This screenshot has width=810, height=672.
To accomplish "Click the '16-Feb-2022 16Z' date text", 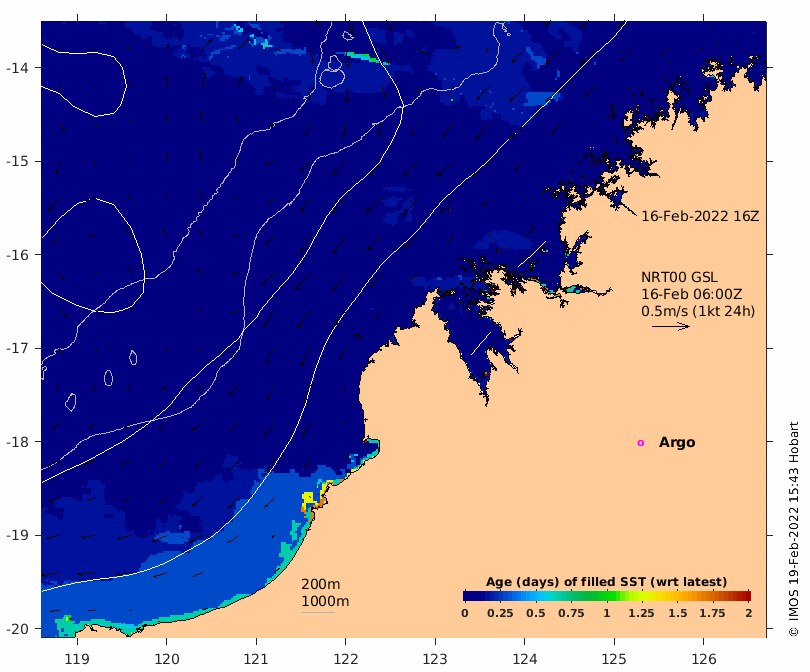I will coord(700,216).
